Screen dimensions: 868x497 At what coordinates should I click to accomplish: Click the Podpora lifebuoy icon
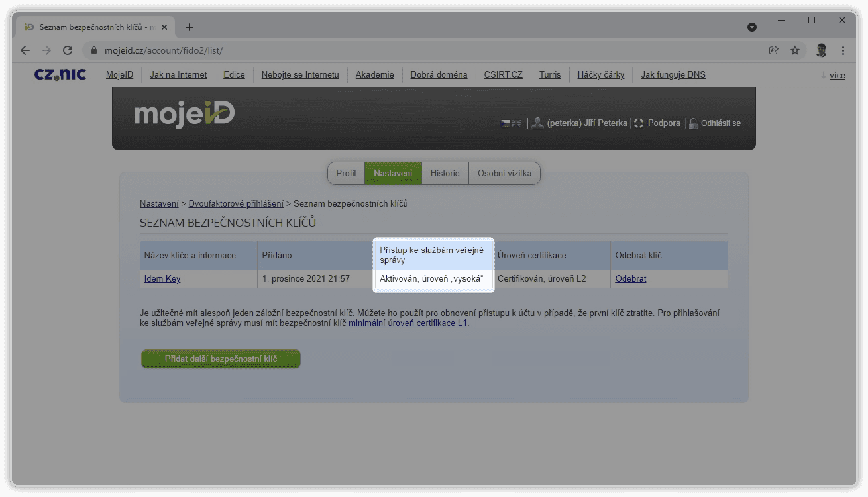pos(639,123)
